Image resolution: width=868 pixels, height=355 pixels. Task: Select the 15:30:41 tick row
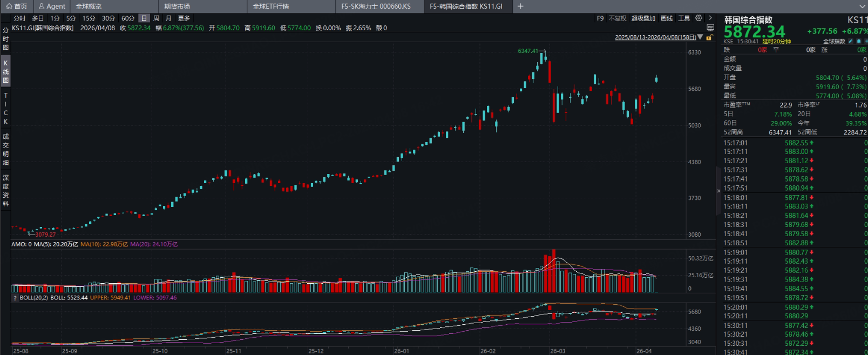pos(795,352)
